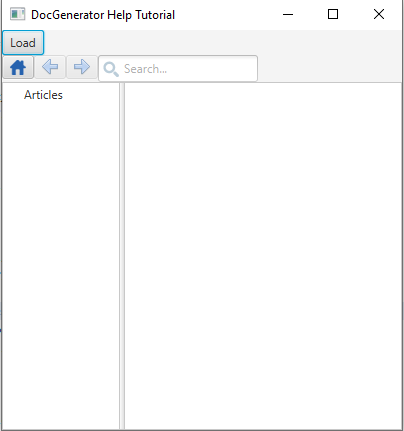Click the Home icon button
Image resolution: width=404 pixels, height=431 pixels.
(x=18, y=68)
